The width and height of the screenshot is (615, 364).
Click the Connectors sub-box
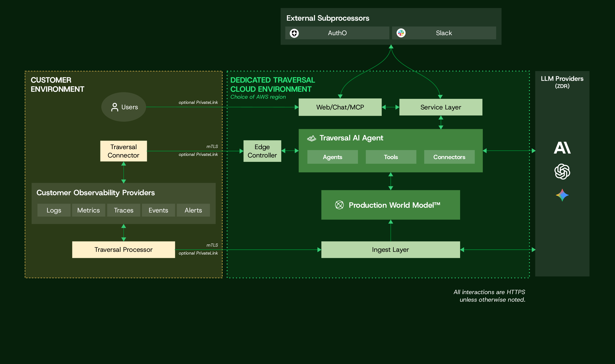(449, 157)
